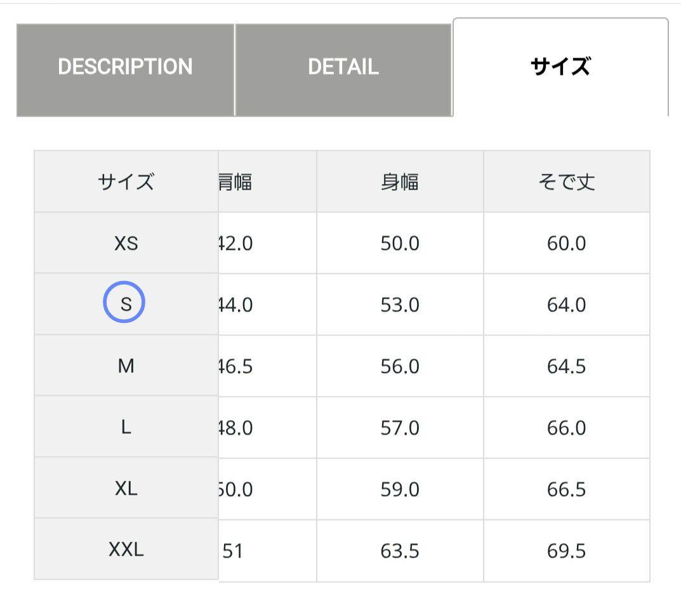681x616 pixels.
Task: Click the L size label
Action: pyautogui.click(x=125, y=427)
